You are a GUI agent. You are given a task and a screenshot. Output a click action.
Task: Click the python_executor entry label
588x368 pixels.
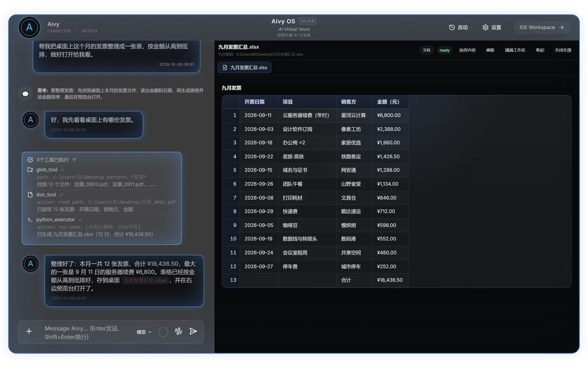point(56,220)
